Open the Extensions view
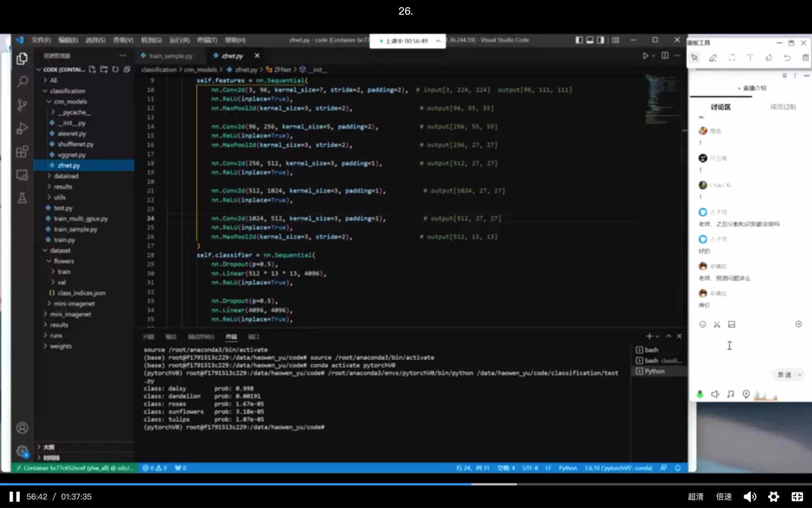The image size is (812, 508). [x=22, y=152]
